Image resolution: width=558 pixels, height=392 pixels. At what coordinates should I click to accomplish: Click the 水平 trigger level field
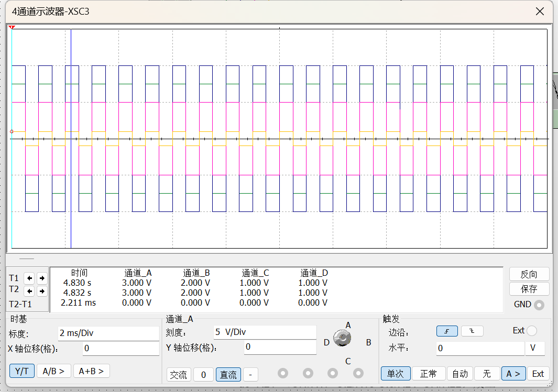480,348
